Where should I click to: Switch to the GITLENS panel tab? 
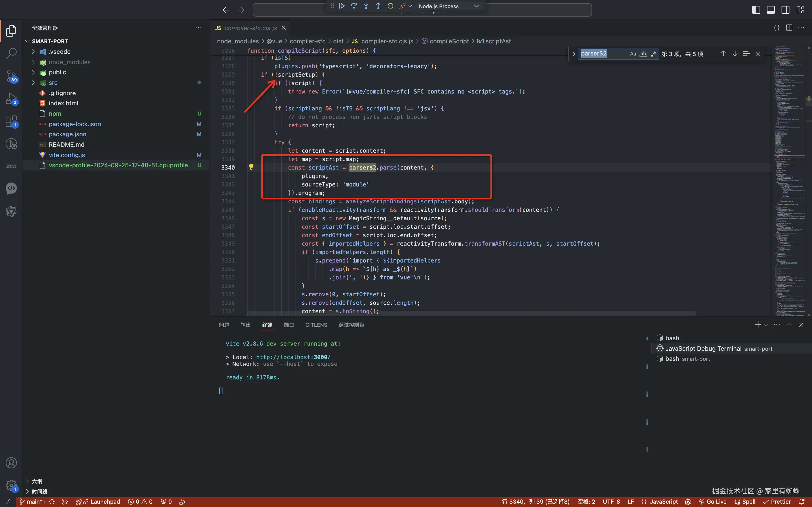click(316, 324)
